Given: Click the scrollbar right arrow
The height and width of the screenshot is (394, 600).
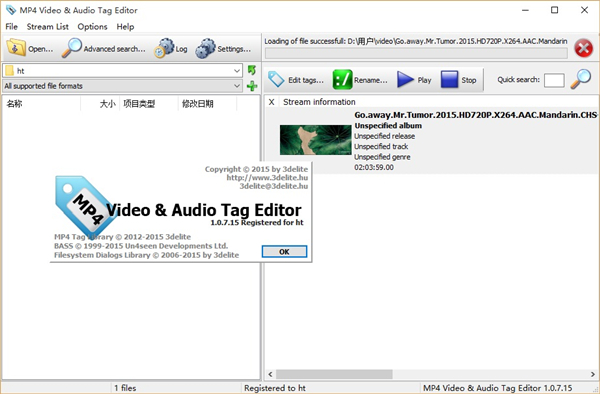Looking at the screenshot, I should click(x=593, y=374).
